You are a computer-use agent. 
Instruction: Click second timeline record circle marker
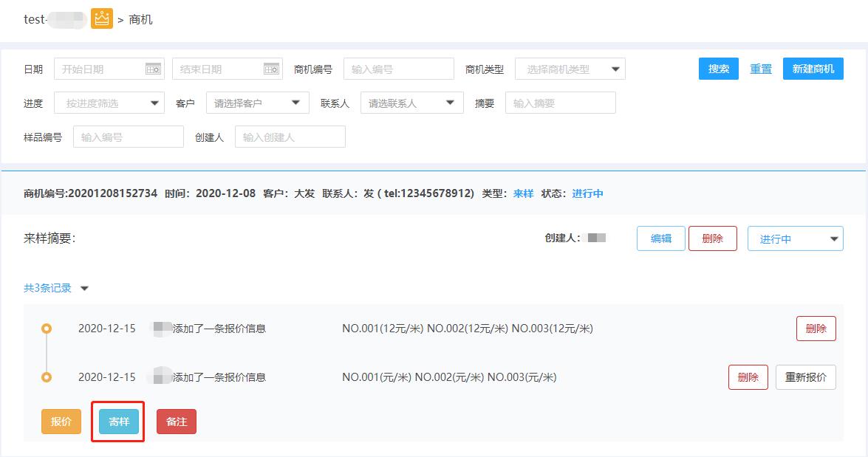tap(47, 377)
